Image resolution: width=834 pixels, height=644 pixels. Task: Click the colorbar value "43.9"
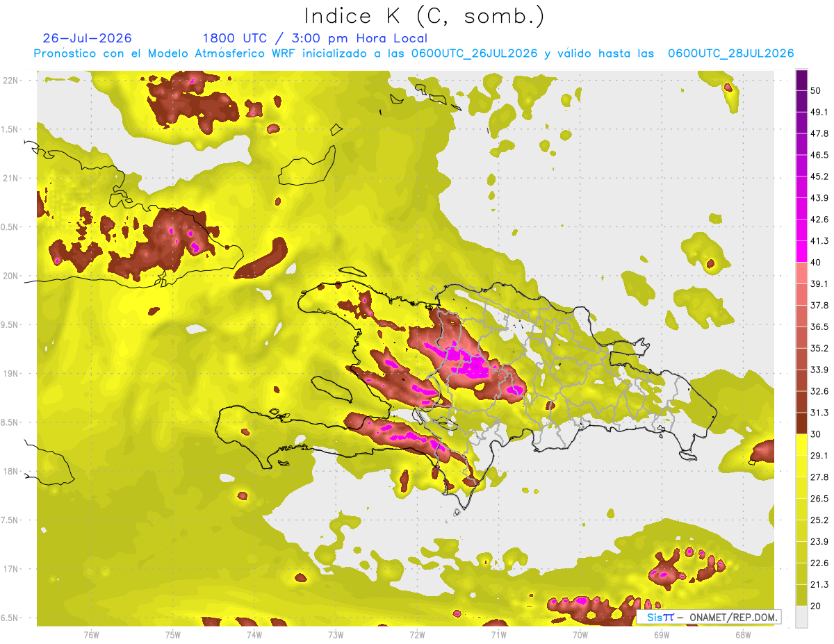click(x=819, y=198)
